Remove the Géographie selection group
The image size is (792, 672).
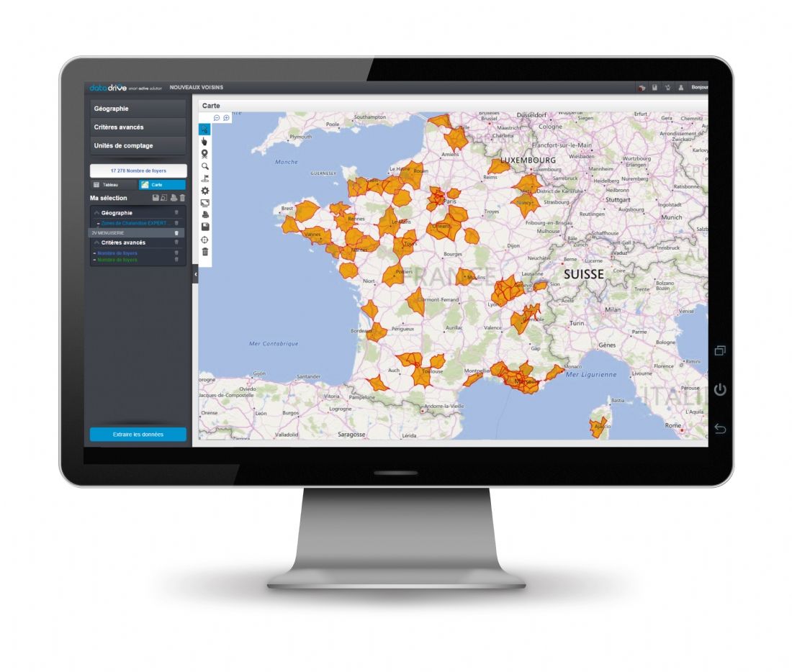coord(176,213)
